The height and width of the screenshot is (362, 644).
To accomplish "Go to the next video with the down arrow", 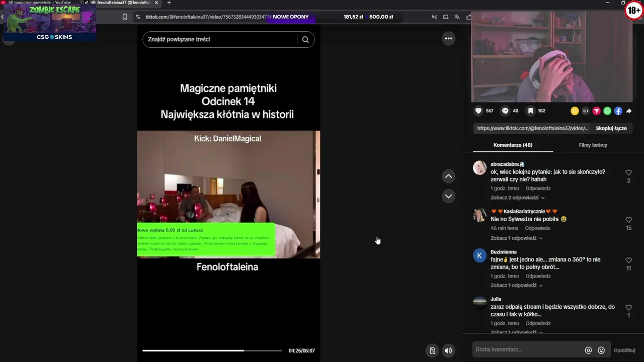I will 448,196.
